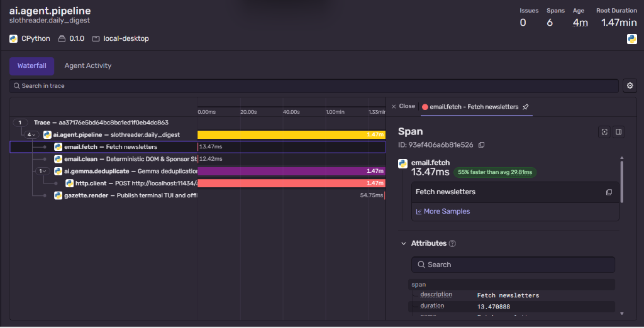The image size is (644, 328).
Task: Click the 55% faster than avg badge
Action: pyautogui.click(x=494, y=172)
